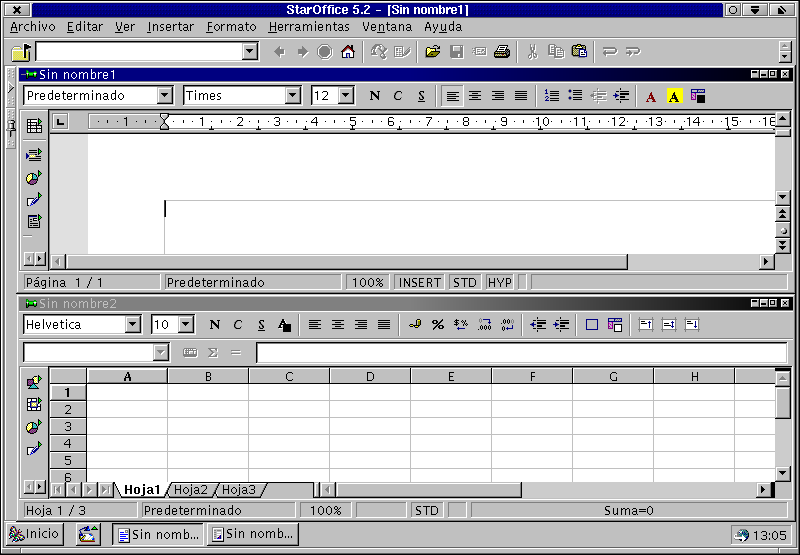Click column header D in the spreadsheet
Viewport: 800px width, 555px height.
point(370,376)
